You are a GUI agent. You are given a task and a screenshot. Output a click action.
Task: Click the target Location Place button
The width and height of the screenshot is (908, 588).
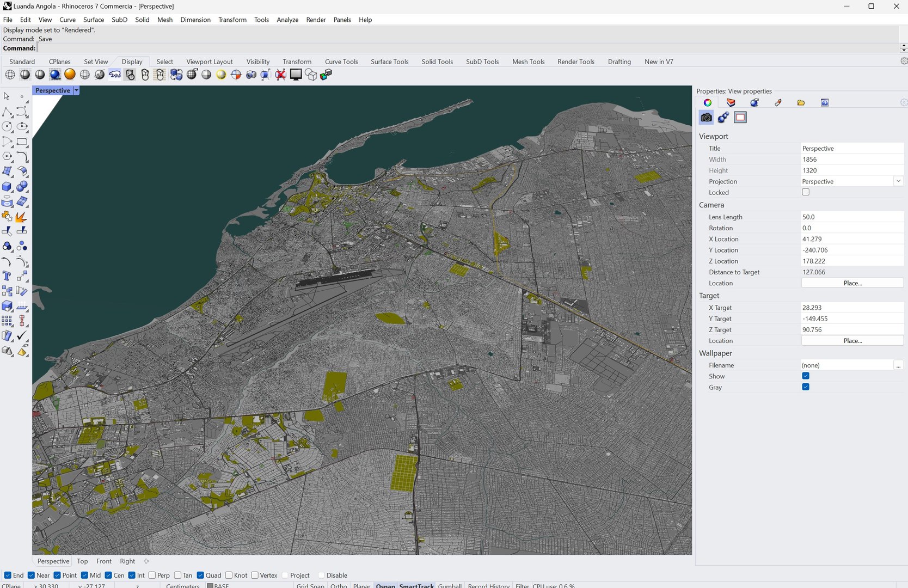point(852,341)
